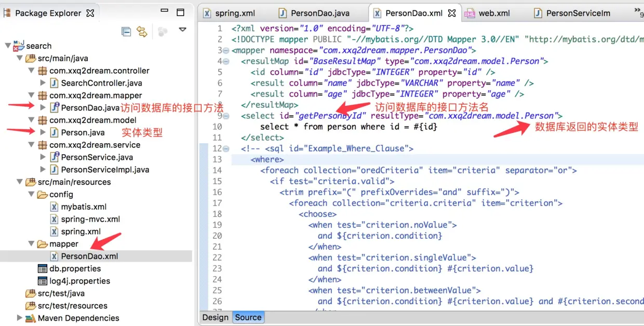Click the <where> tag on line 13
This screenshot has width=644, height=326.
click(267, 159)
